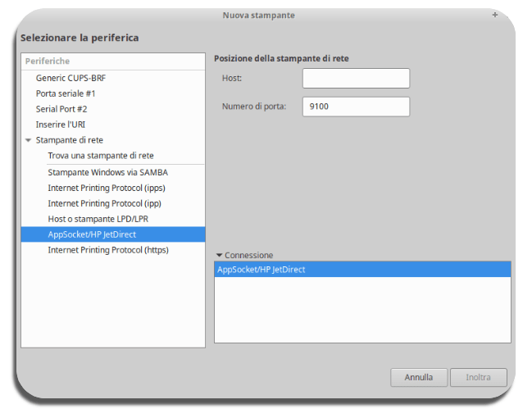532x418 pixels.
Task: Click the Numero di porta field
Action: click(355, 107)
